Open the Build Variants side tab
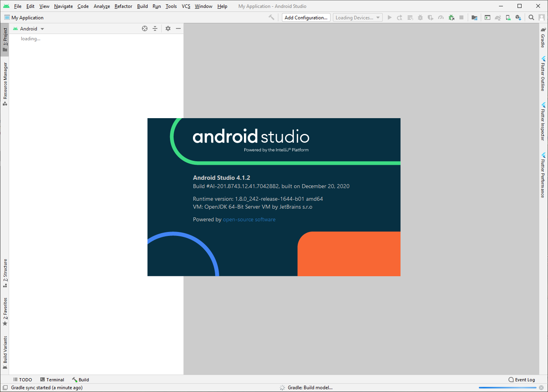Image resolution: width=548 pixels, height=392 pixels. click(x=5, y=352)
